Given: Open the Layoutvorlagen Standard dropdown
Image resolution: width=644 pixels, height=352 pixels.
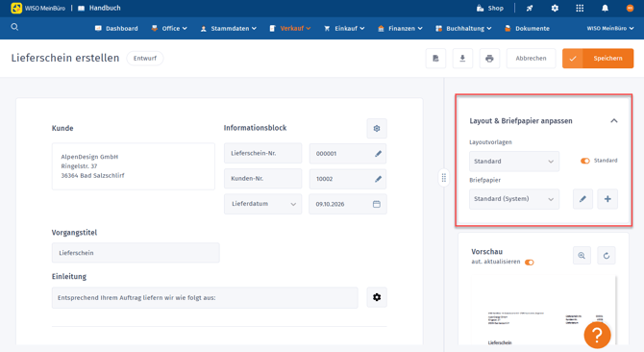Looking at the screenshot, I should click(514, 162).
